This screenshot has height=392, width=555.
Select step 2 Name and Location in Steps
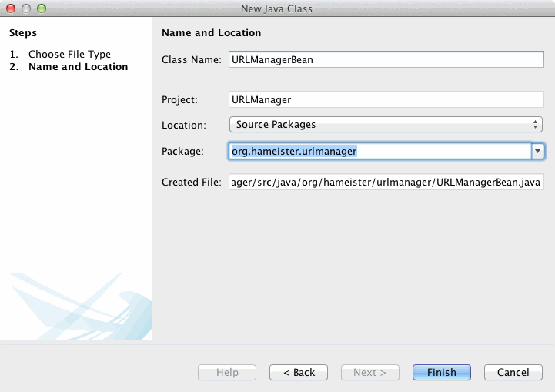pyautogui.click(x=78, y=67)
